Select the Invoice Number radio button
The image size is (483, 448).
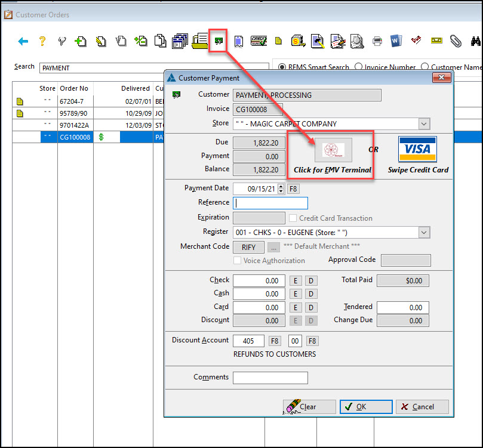click(358, 67)
